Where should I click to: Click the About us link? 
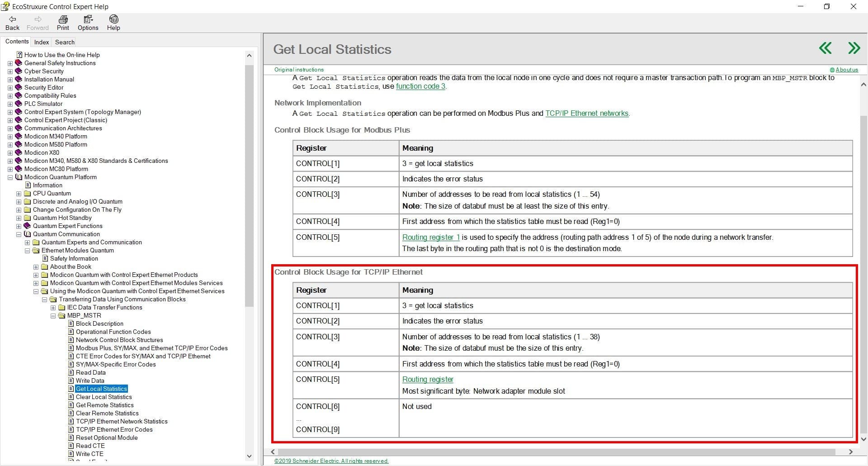tap(847, 70)
